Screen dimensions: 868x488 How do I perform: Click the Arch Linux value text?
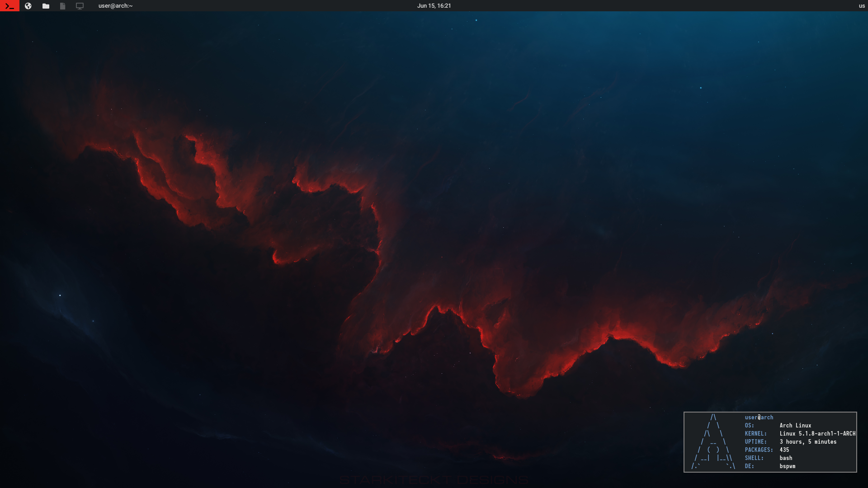(x=795, y=426)
